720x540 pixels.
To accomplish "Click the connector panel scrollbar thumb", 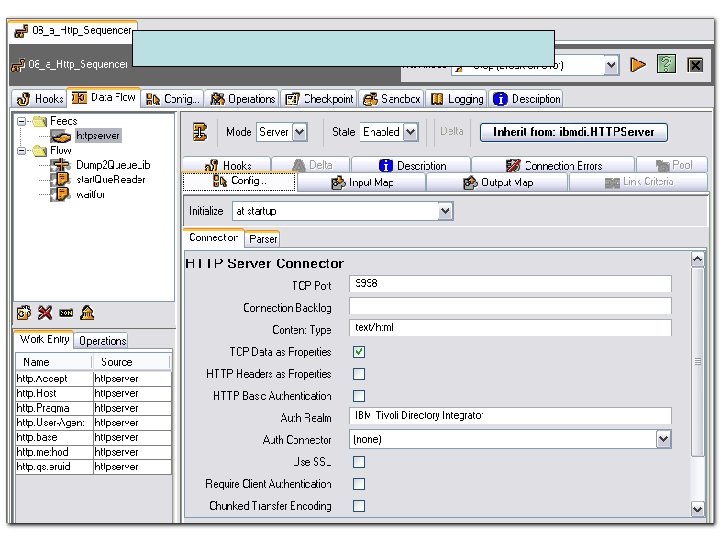I will (697, 362).
